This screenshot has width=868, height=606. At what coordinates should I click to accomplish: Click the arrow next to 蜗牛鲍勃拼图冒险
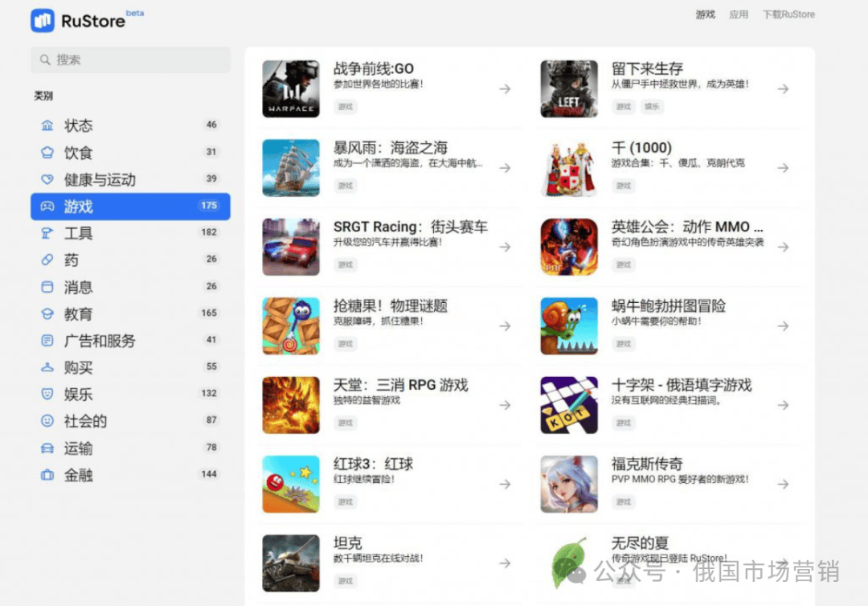[783, 326]
